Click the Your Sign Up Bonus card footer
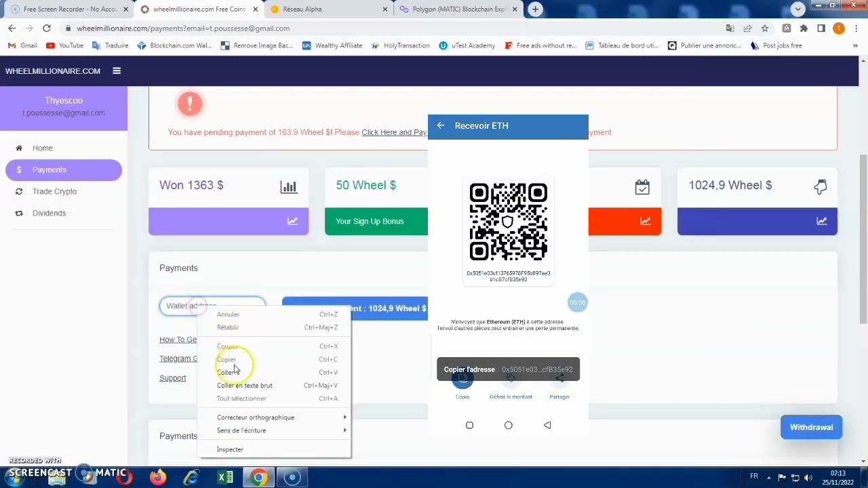The height and width of the screenshot is (488, 868). [376, 222]
